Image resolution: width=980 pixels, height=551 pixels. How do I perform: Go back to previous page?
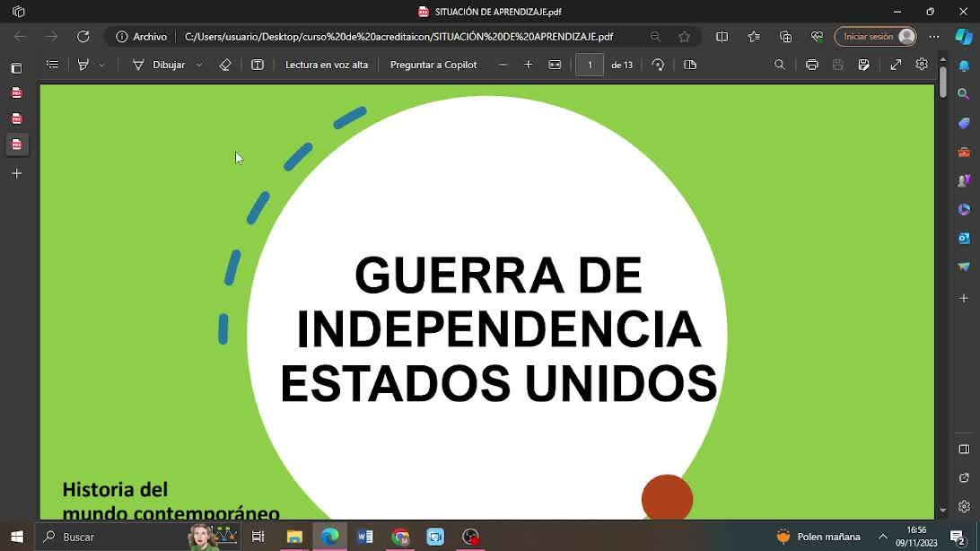pos(20,36)
